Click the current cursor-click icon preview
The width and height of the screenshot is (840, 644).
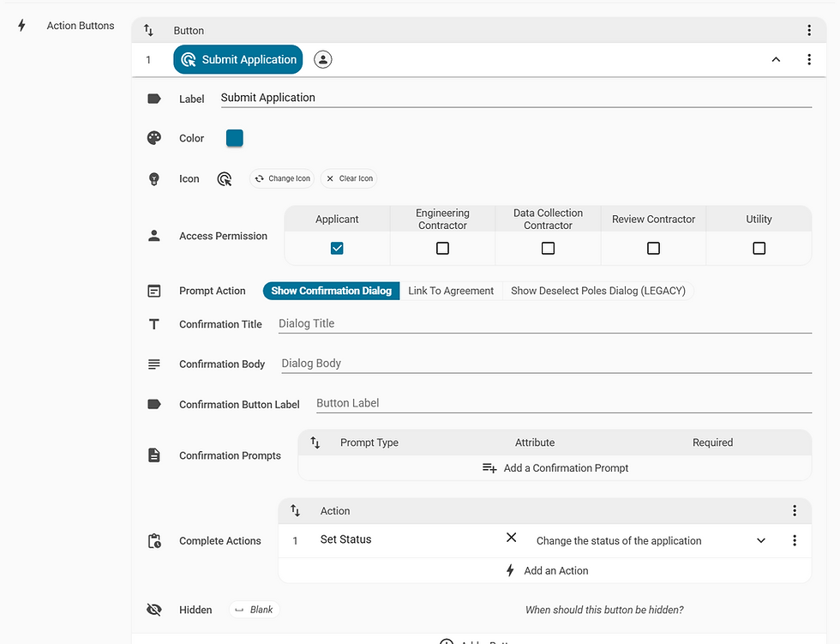(x=225, y=179)
